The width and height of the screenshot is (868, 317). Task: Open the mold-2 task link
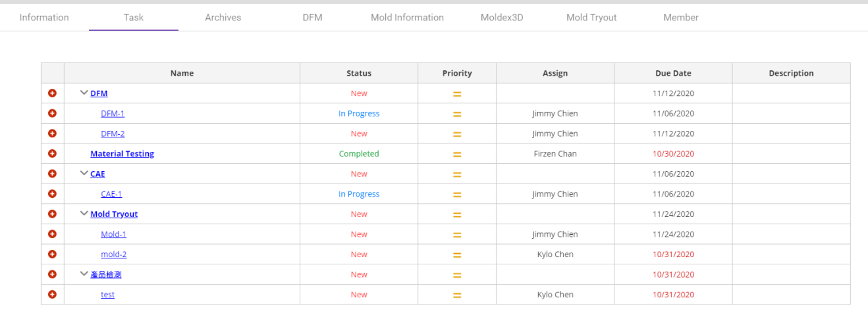tap(113, 254)
